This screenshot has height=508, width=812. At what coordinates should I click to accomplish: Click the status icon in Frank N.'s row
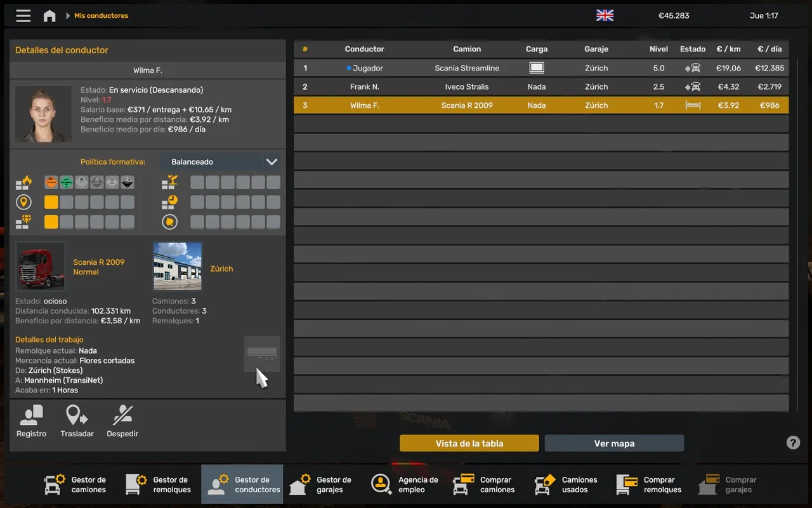pyautogui.click(x=693, y=86)
